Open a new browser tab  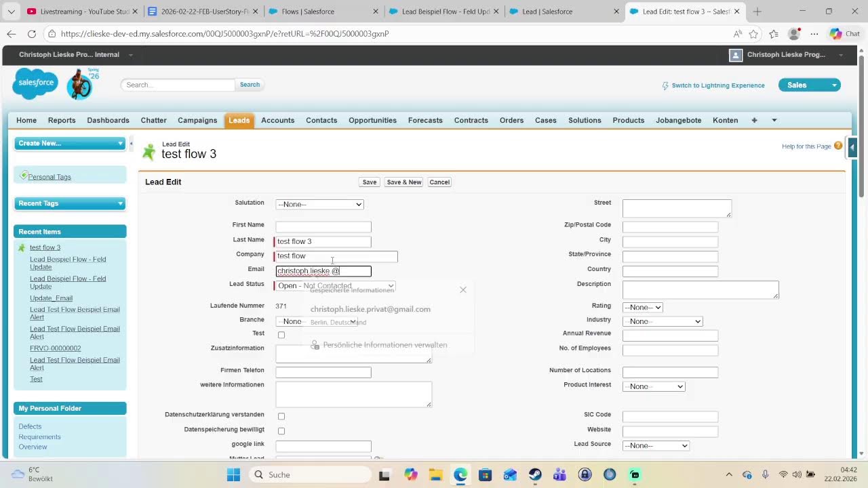point(757,12)
